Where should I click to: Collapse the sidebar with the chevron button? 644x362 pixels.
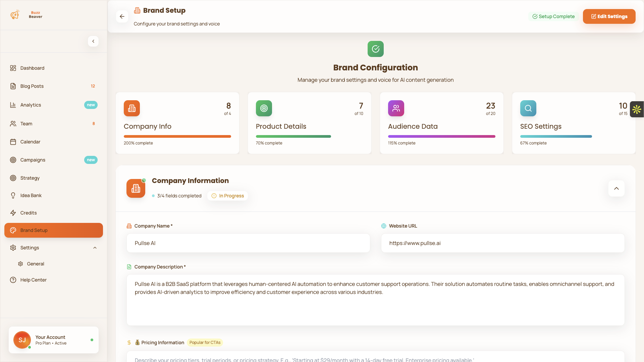click(93, 41)
